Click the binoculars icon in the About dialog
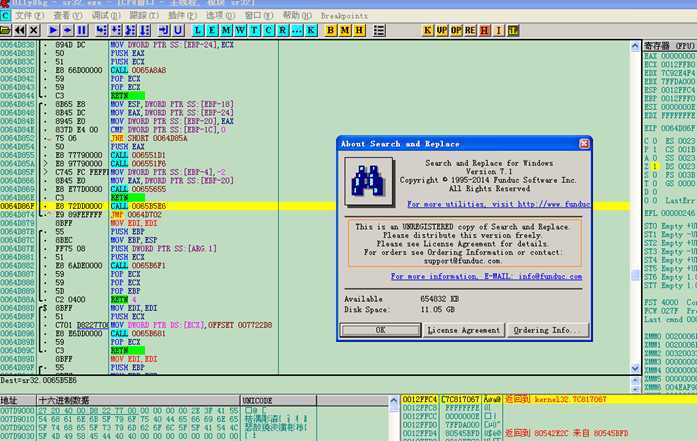 click(369, 181)
